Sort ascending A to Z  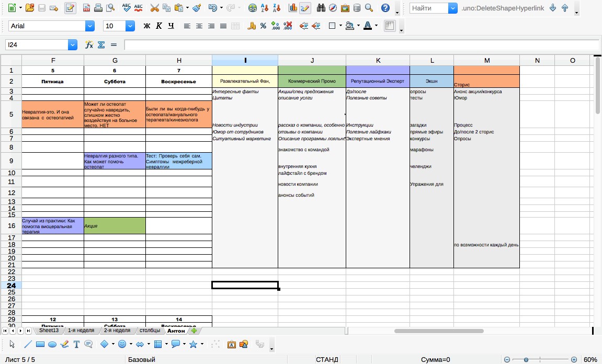point(265,8)
